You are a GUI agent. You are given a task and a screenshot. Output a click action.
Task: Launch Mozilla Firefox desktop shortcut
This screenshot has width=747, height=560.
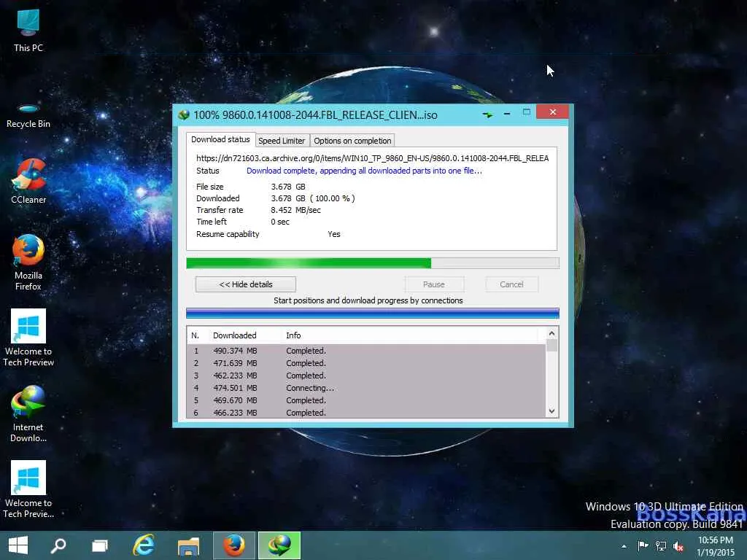pos(28,262)
